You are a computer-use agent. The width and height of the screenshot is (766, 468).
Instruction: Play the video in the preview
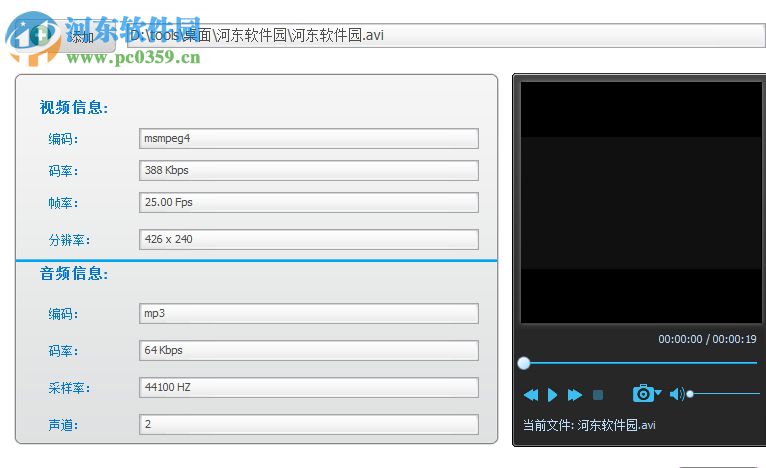[553, 394]
